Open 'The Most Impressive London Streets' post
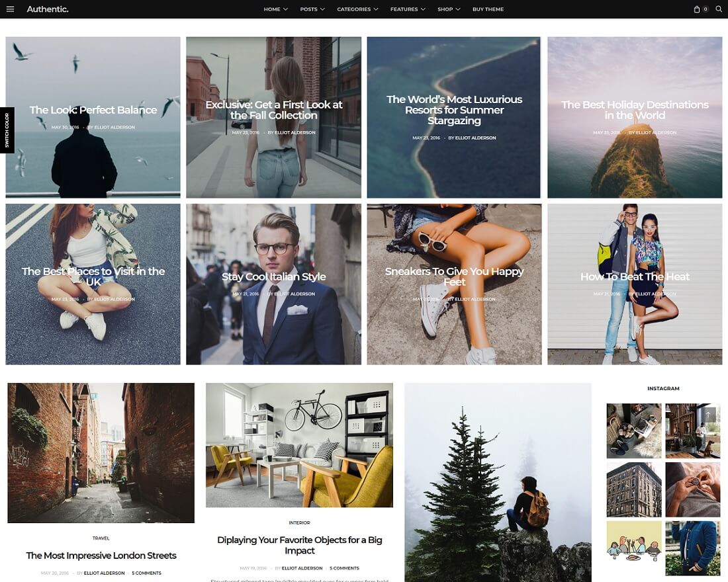The height and width of the screenshot is (582, 728). pyautogui.click(x=101, y=556)
